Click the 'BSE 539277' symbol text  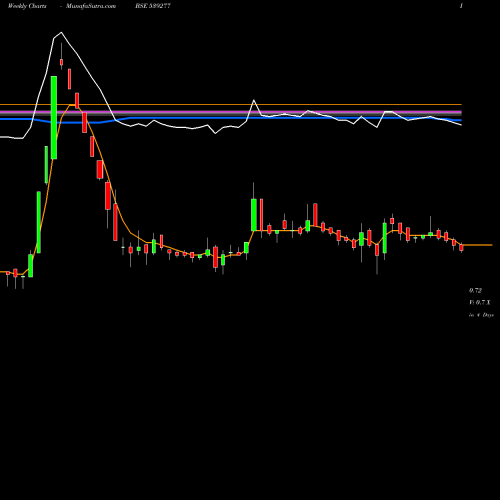click(153, 6)
